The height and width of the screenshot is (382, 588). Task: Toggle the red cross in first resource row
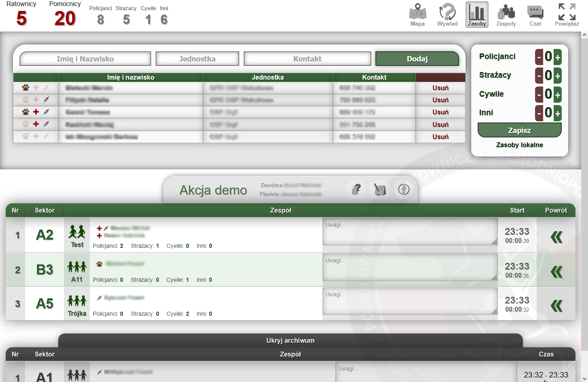[x=36, y=87]
